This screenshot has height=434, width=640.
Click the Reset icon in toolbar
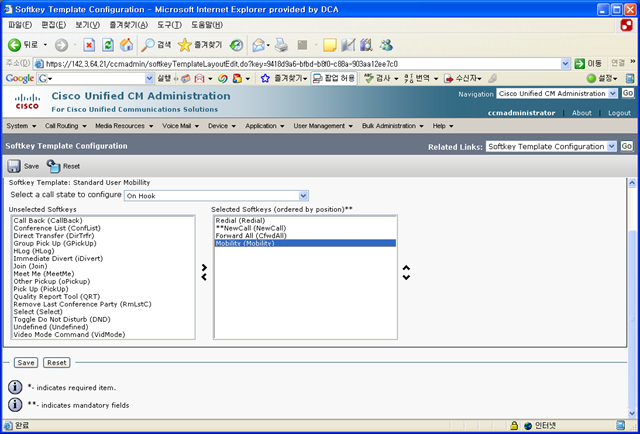point(53,166)
